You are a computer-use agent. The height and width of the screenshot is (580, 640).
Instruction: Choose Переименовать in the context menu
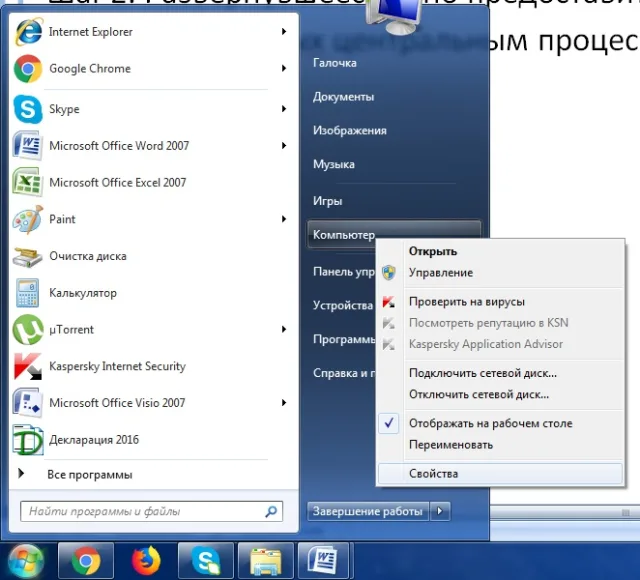point(500,444)
